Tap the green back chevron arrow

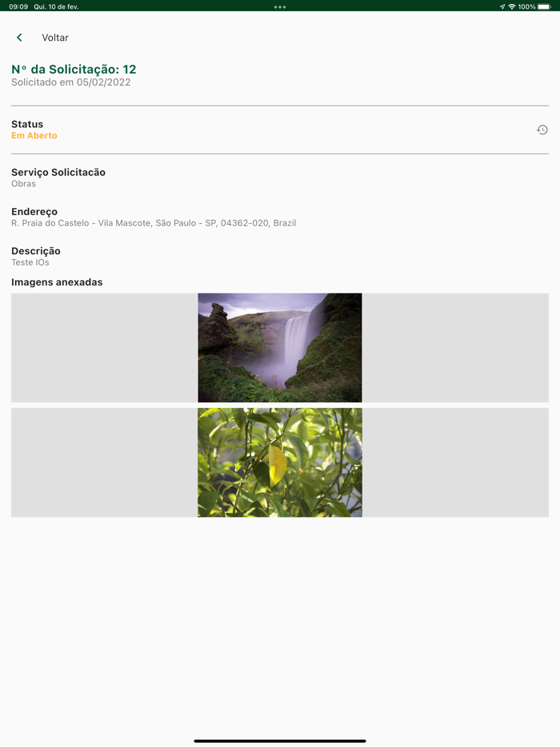(x=19, y=38)
